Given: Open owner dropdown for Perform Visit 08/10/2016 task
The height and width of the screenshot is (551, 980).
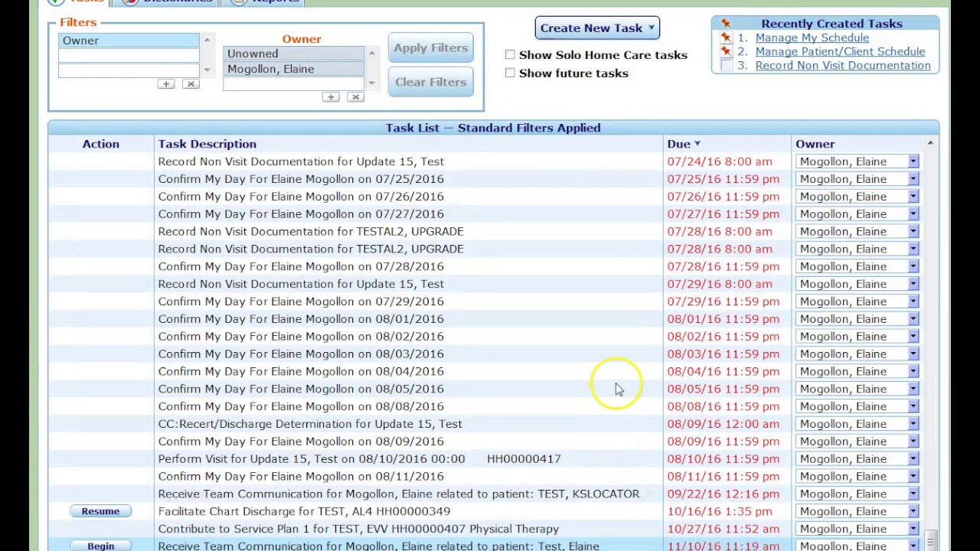Looking at the screenshot, I should click(x=913, y=459).
